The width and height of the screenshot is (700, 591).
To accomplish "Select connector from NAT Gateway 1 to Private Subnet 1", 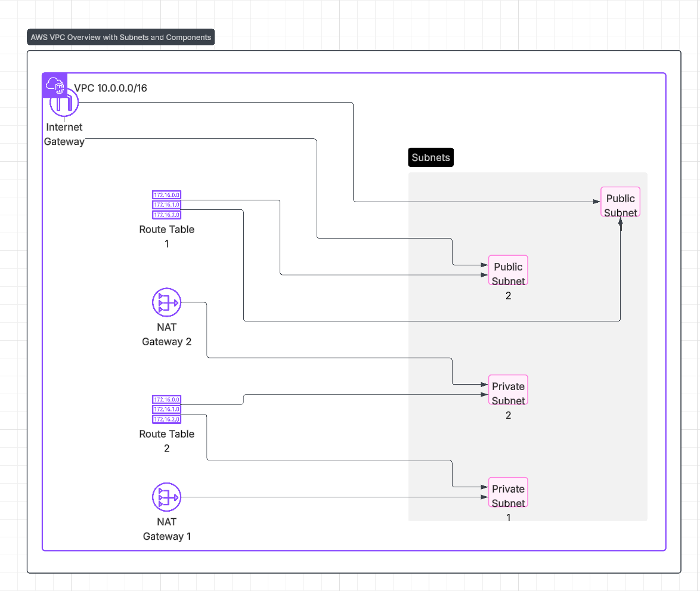I will coord(328,497).
